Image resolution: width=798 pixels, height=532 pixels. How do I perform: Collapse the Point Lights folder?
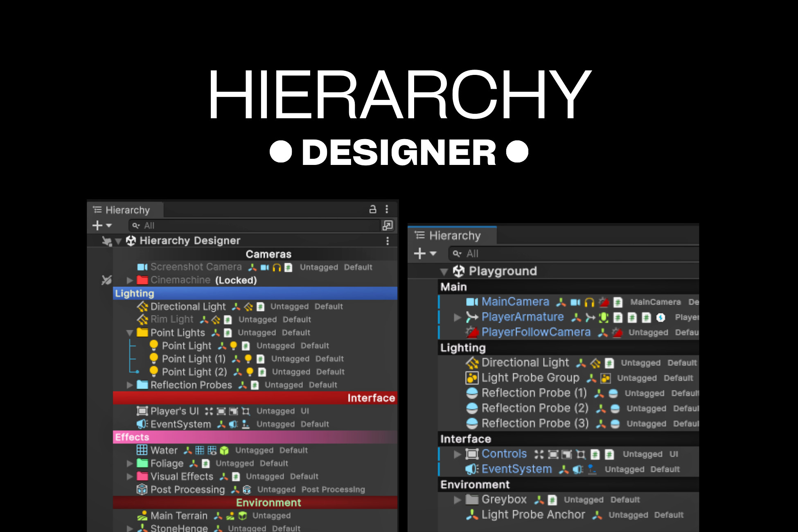(x=130, y=333)
